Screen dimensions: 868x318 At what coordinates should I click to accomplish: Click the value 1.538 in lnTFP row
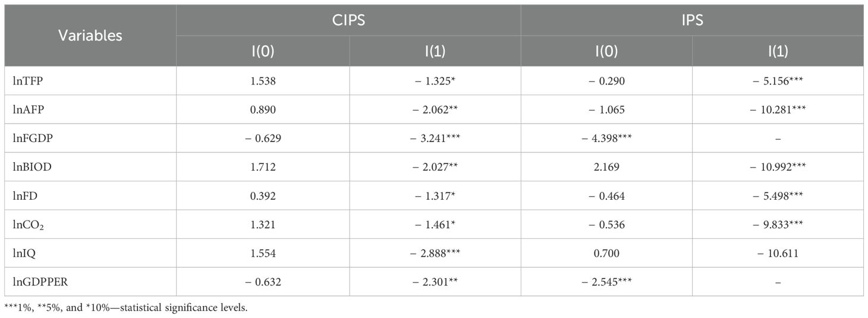click(x=262, y=80)
